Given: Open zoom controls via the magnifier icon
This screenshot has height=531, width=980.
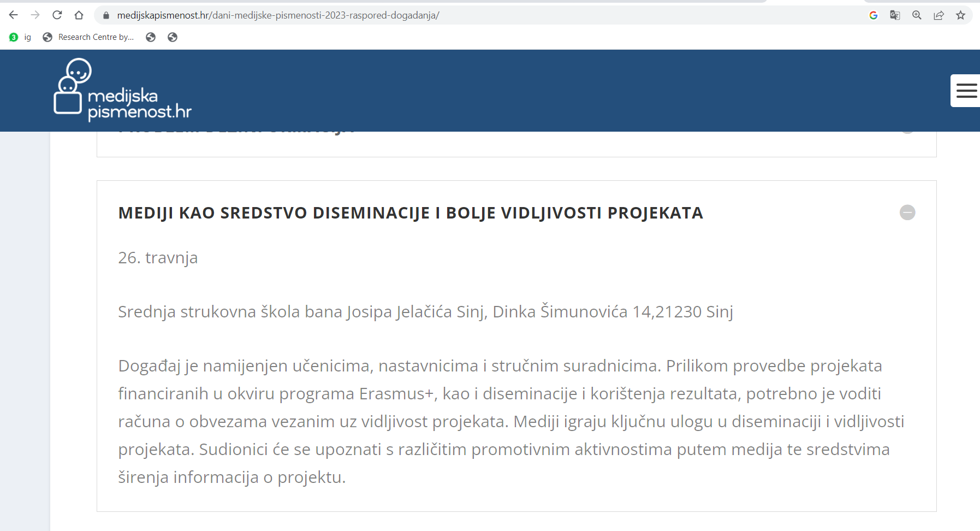Looking at the screenshot, I should point(917,15).
